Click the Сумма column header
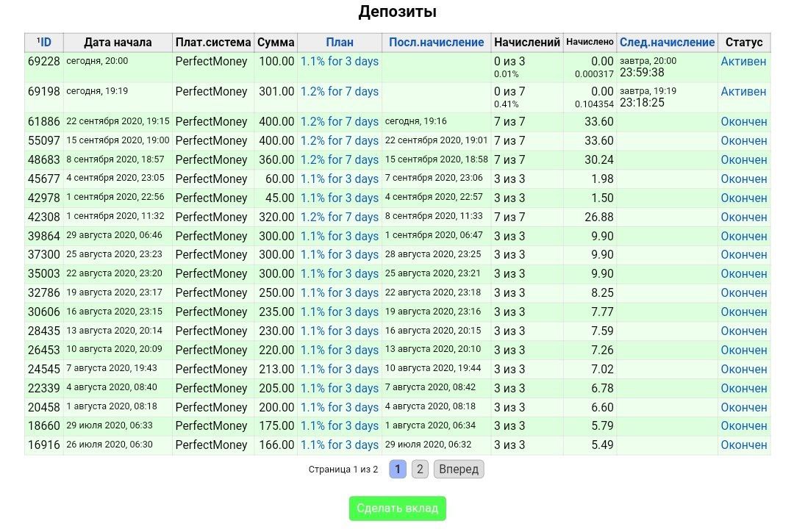The width and height of the screenshot is (794, 532). pyautogui.click(x=276, y=43)
